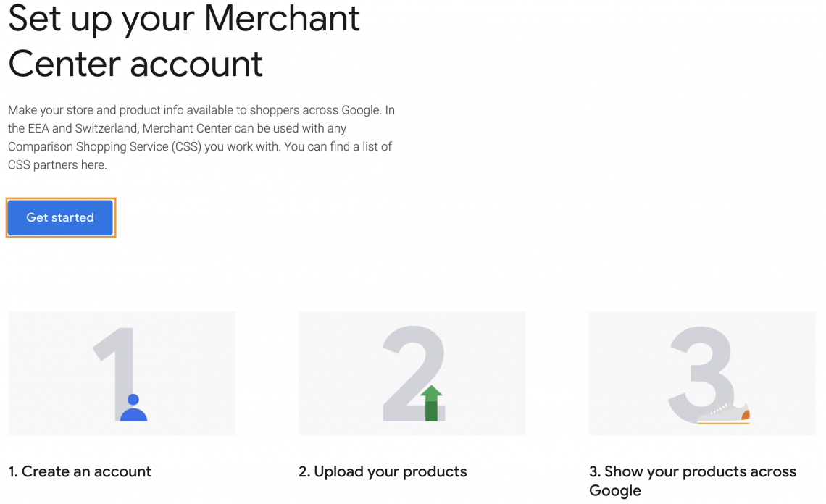Select the '2. Upload your products' heading

(x=383, y=472)
